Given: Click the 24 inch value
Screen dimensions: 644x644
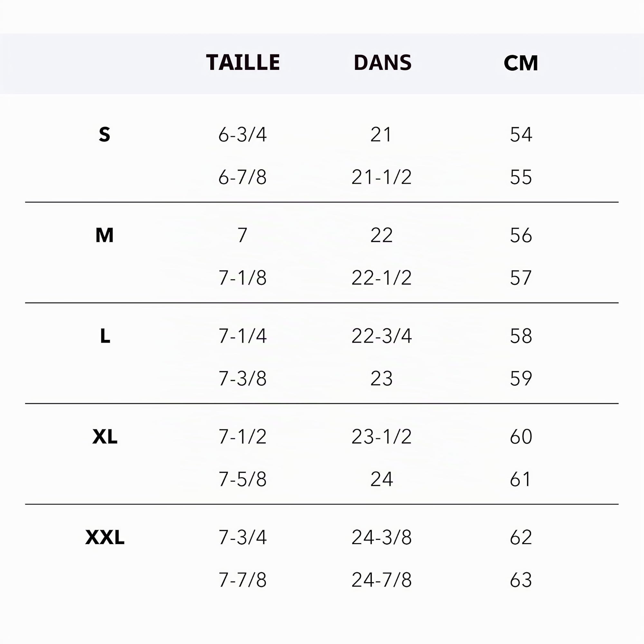Looking at the screenshot, I should [382, 479].
